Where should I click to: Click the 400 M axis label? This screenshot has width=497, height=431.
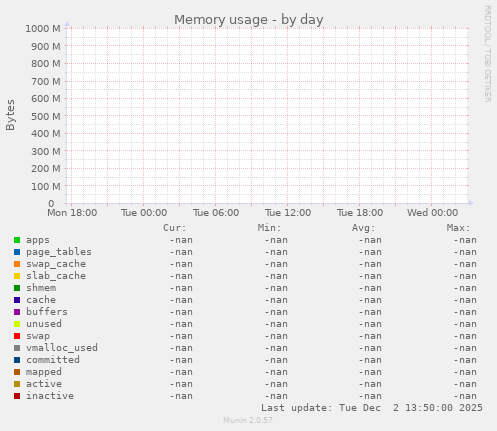click(x=46, y=134)
